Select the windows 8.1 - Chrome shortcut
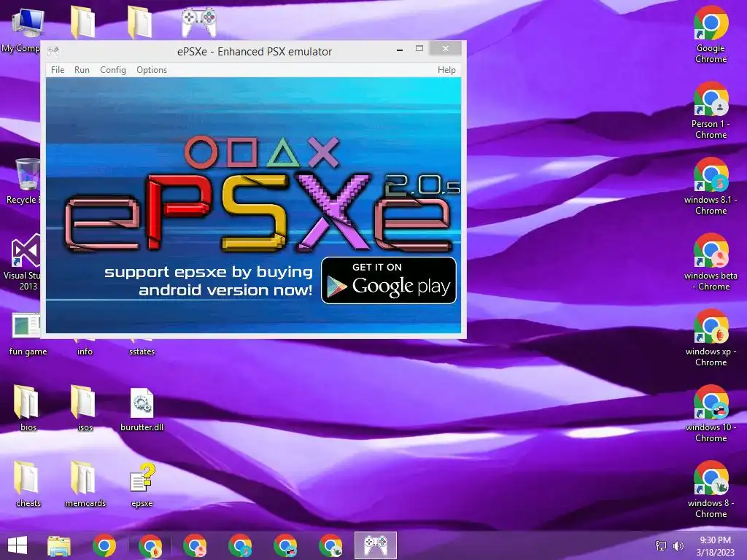 pos(711,186)
